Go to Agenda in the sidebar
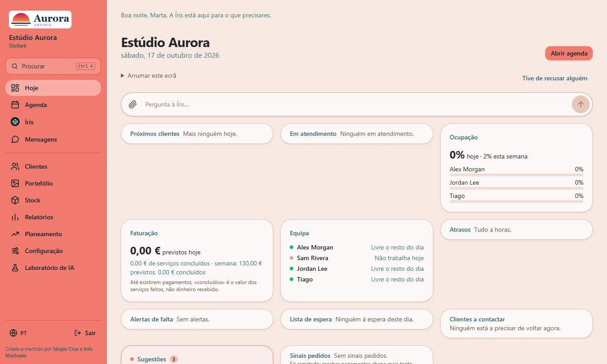The width and height of the screenshot is (607, 364). [53, 105]
